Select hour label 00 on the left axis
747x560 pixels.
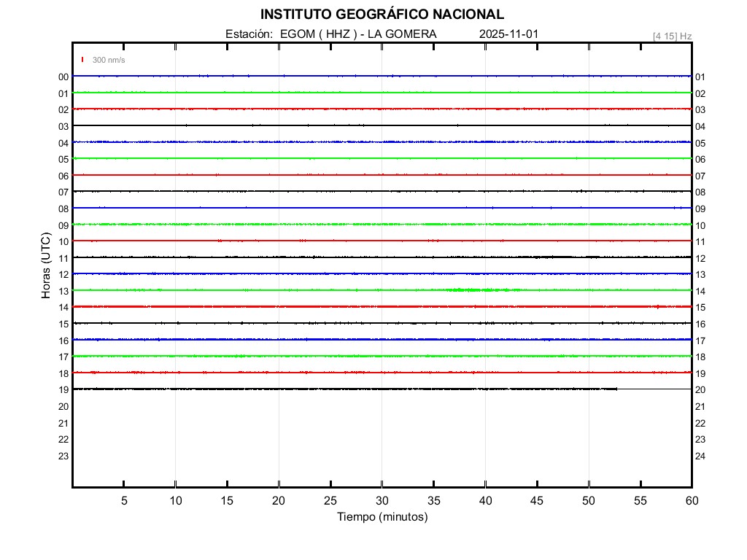click(63, 77)
